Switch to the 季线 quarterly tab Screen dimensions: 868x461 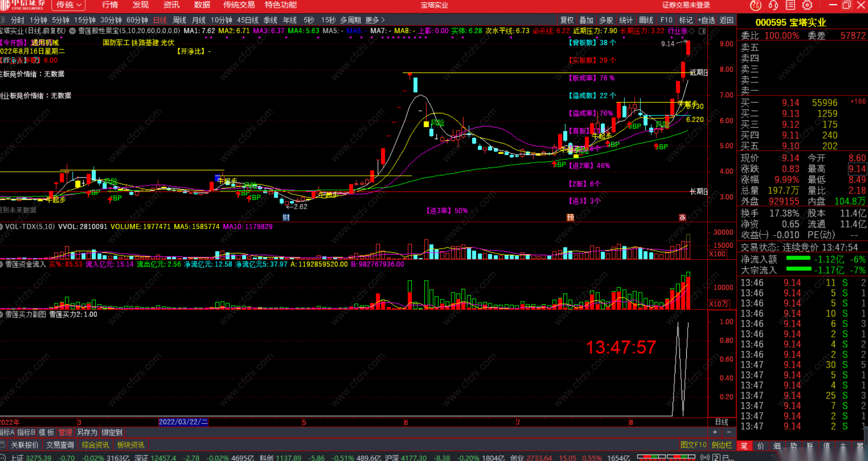point(270,20)
